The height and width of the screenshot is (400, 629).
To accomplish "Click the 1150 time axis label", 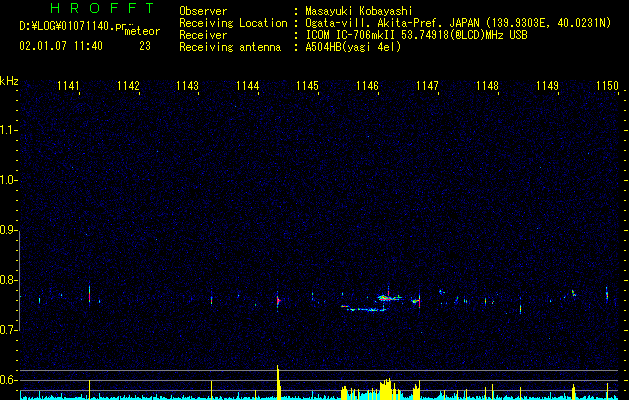I will (607, 85).
